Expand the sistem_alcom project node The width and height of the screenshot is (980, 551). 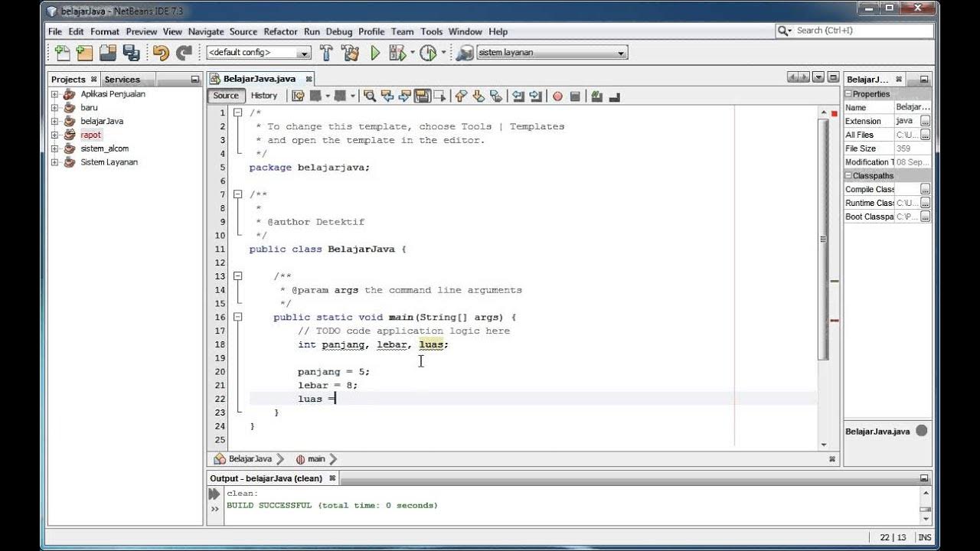54,148
